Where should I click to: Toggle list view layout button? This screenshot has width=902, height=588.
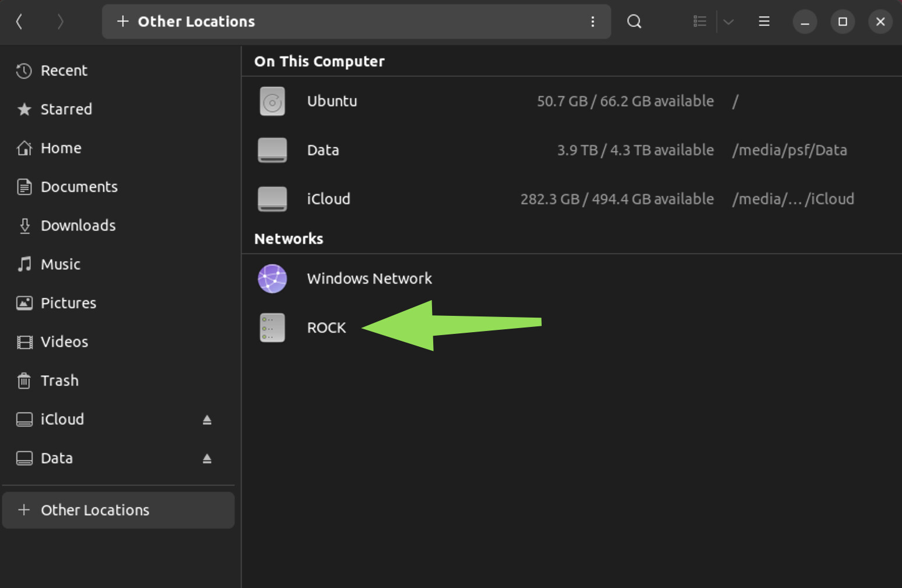[x=700, y=22]
